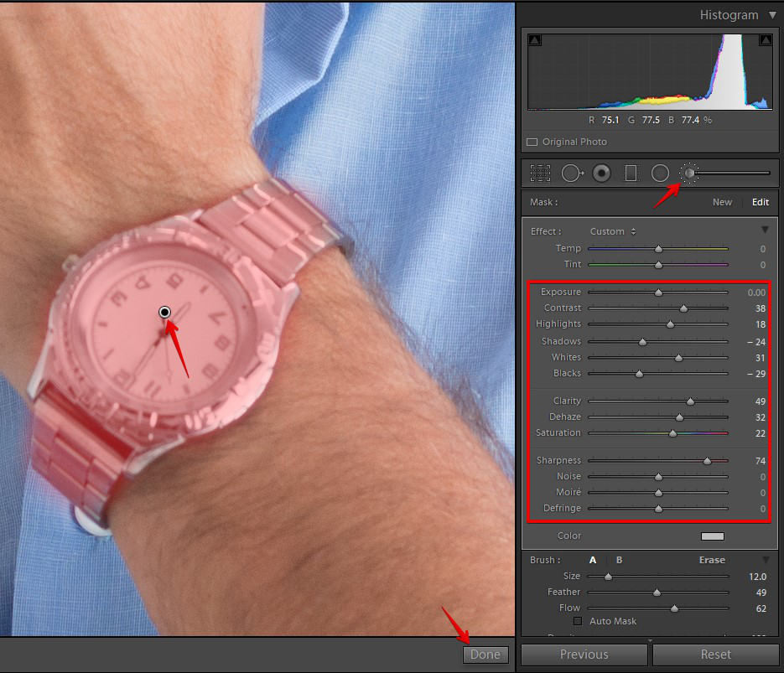Open the Effect Custom preset dropdown
Viewport: 784px width, 673px height.
(x=613, y=231)
